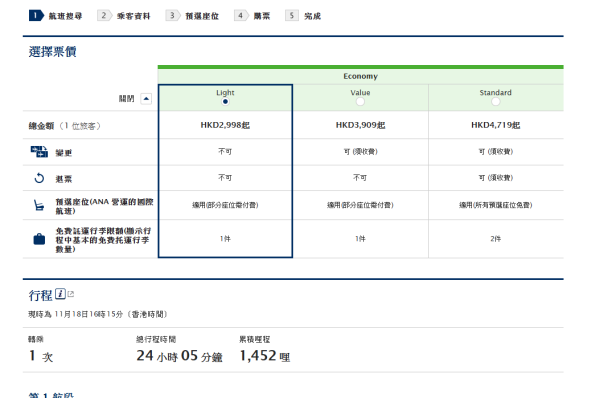The image size is (600, 398).
Task: Click the 2件 baggage allowance cell
Action: coord(496,238)
